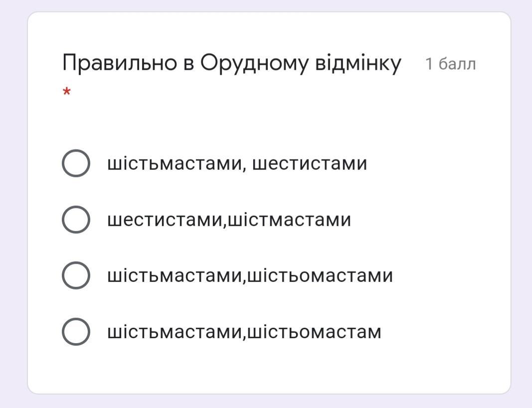Pick the last answer option in the list

pyautogui.click(x=76, y=332)
